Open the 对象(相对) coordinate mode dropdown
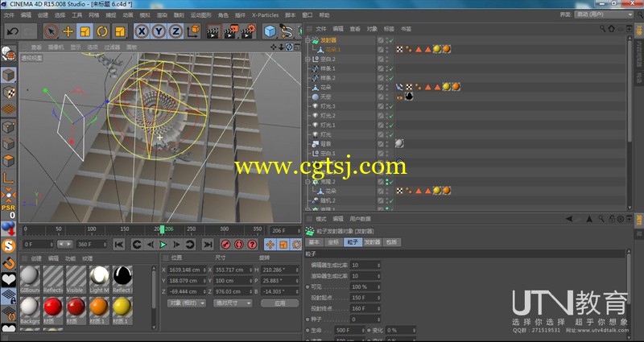 coord(187,303)
